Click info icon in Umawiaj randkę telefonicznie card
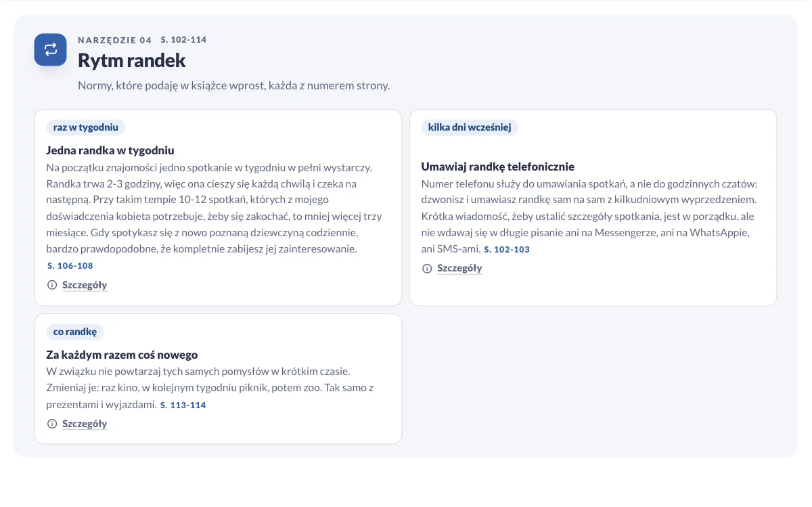This screenshot has height=507, width=812. [x=427, y=268]
